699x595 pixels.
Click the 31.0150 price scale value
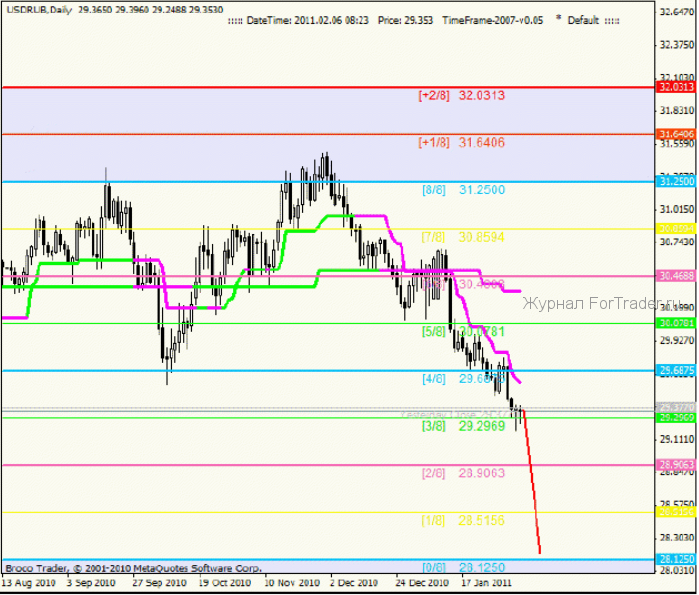pos(677,209)
